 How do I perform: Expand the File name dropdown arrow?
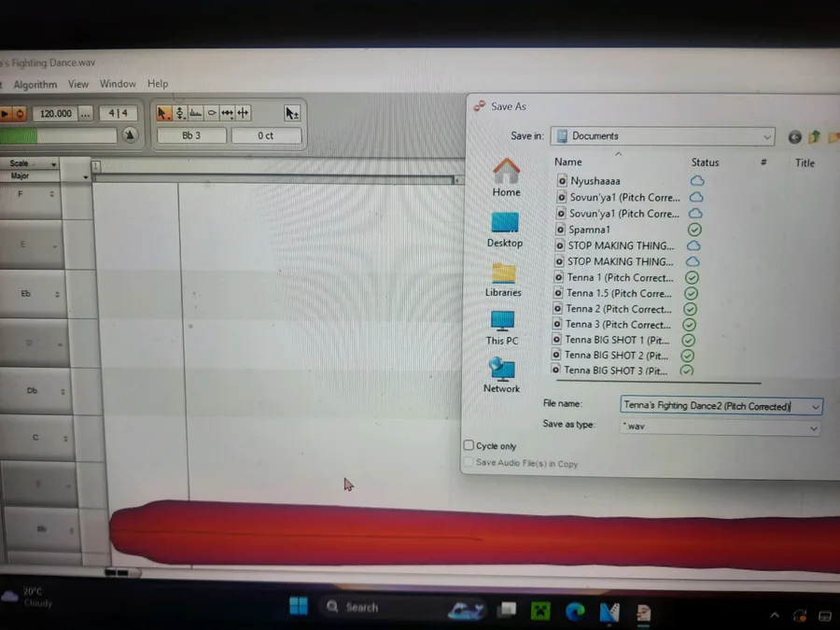coord(816,407)
